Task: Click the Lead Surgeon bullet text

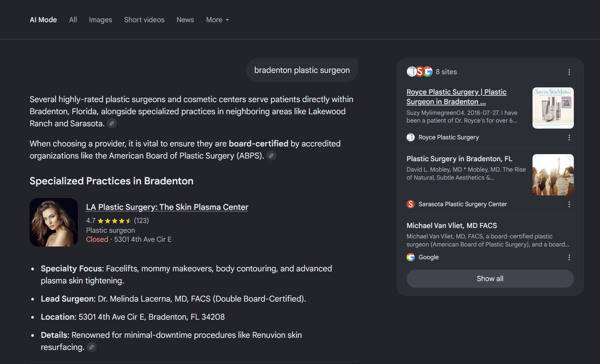Action: pos(173,299)
